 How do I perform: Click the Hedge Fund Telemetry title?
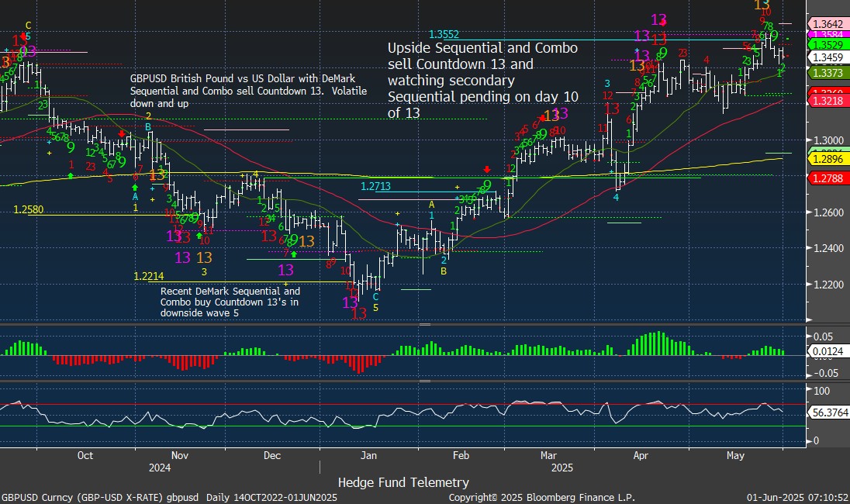coord(403,482)
